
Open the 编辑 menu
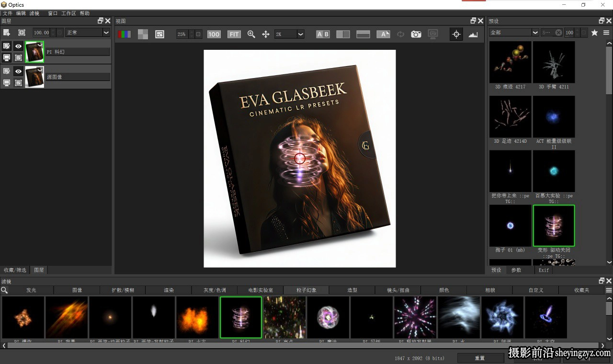pyautogui.click(x=21, y=13)
